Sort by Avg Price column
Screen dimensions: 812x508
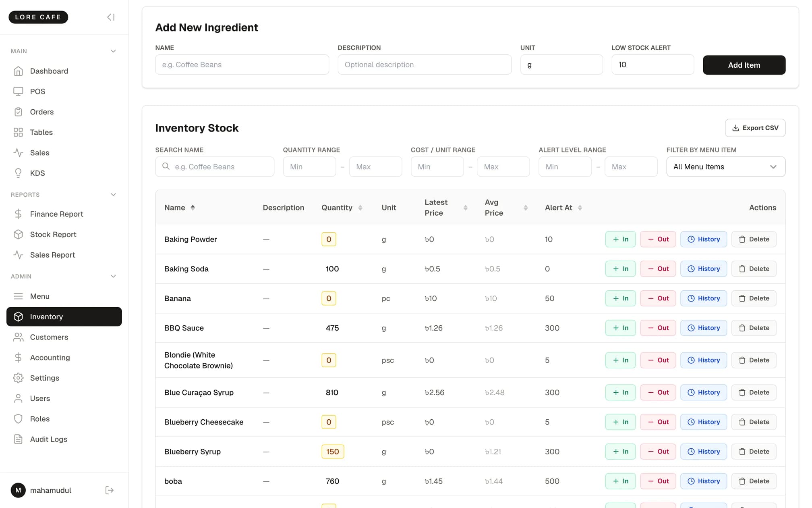[x=506, y=208]
